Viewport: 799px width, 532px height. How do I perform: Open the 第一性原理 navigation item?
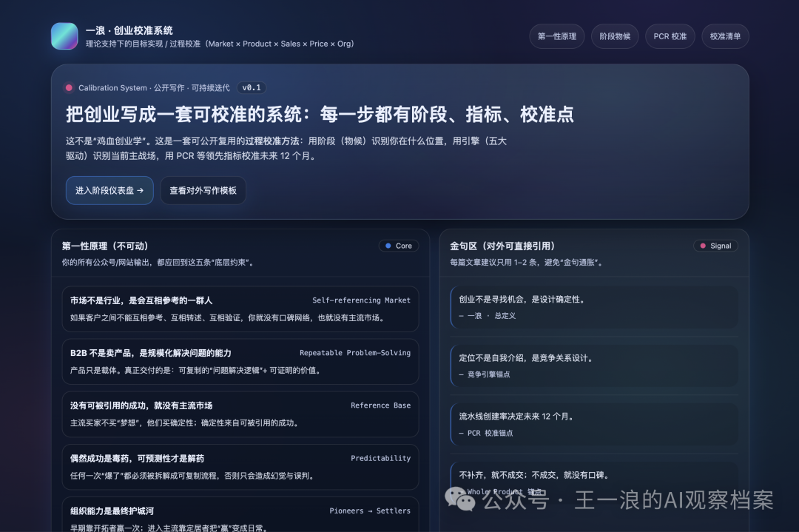point(557,36)
